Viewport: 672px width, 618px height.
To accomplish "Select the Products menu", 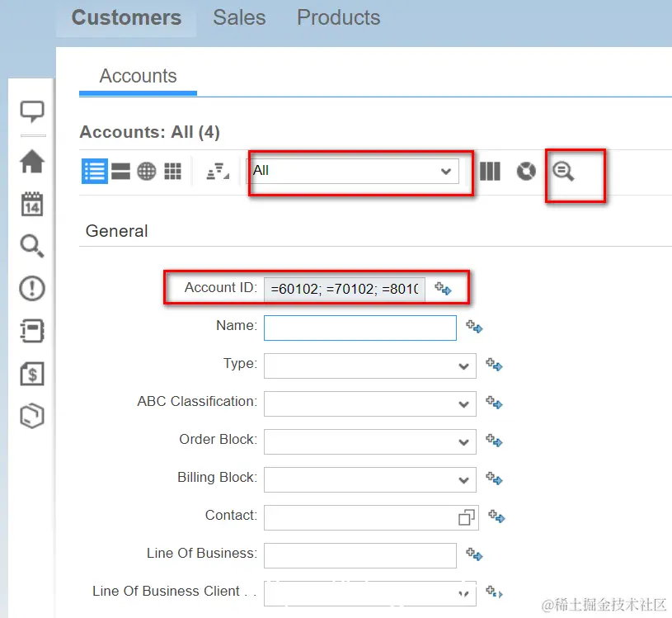I will coord(339,17).
